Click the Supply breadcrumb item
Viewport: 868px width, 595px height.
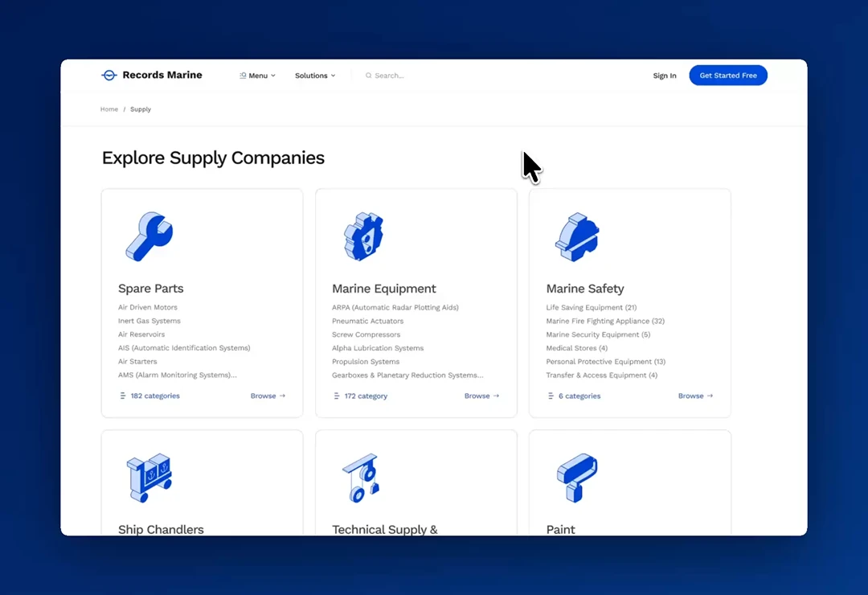pyautogui.click(x=141, y=109)
